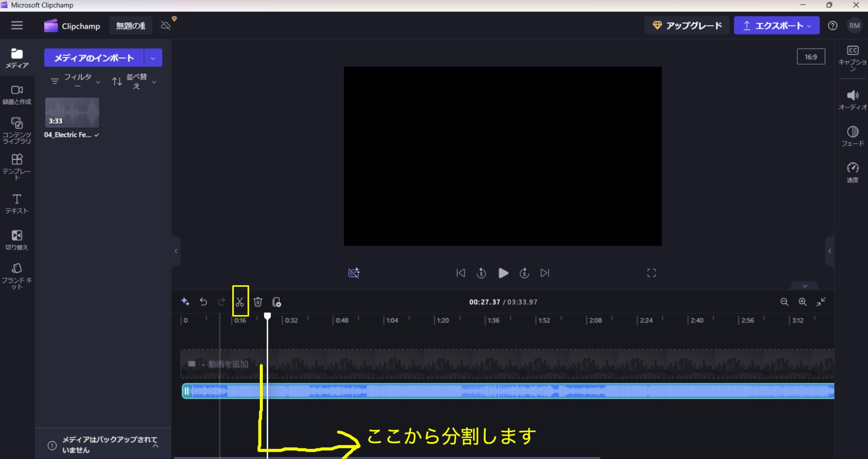The height and width of the screenshot is (459, 868).
Task: Click the playhead marker at 0:27
Action: pyautogui.click(x=267, y=316)
